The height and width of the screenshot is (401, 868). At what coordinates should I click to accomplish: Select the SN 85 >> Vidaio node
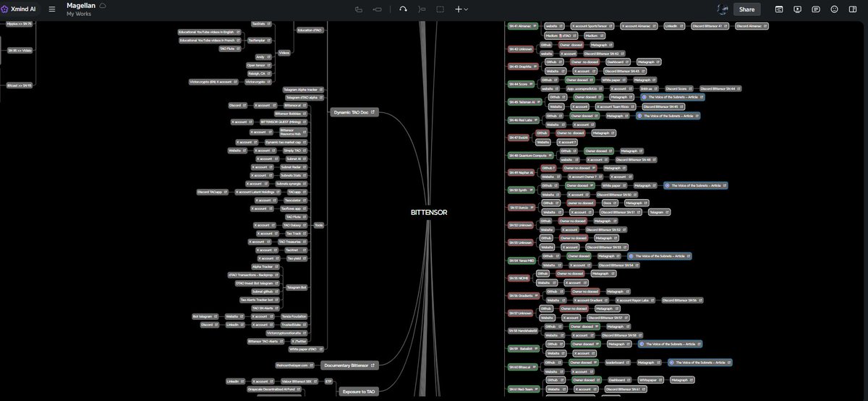click(20, 51)
